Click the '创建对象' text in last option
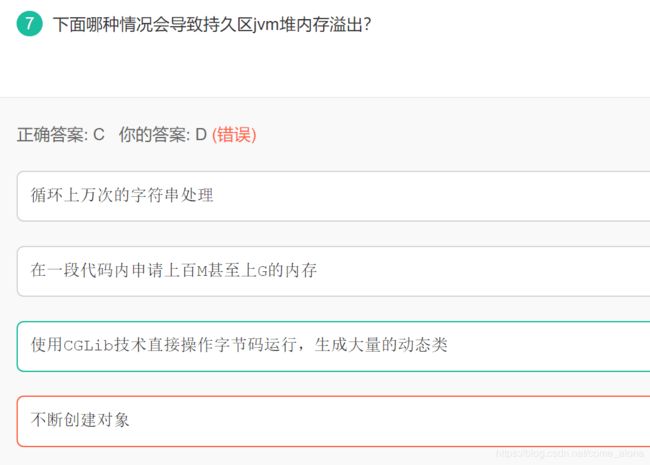 97,420
